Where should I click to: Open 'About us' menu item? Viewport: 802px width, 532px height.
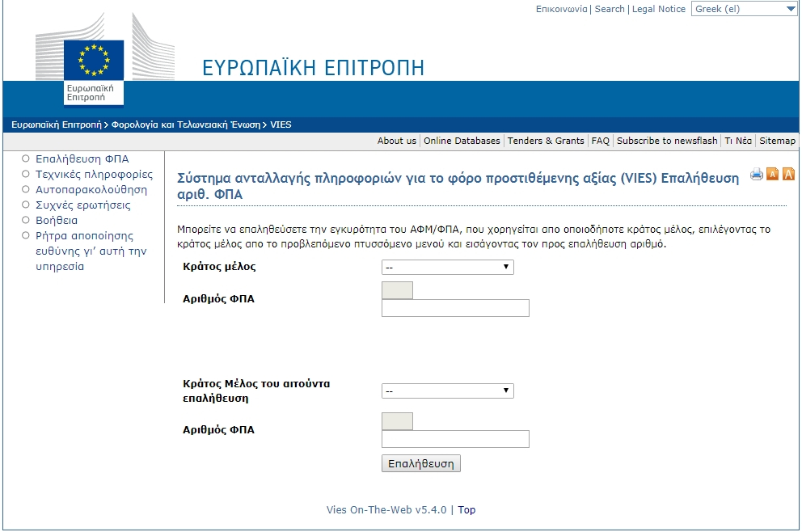pos(396,141)
